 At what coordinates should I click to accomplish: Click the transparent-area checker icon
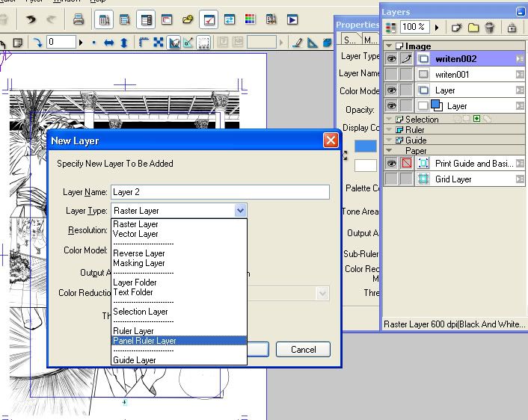[x=159, y=43]
